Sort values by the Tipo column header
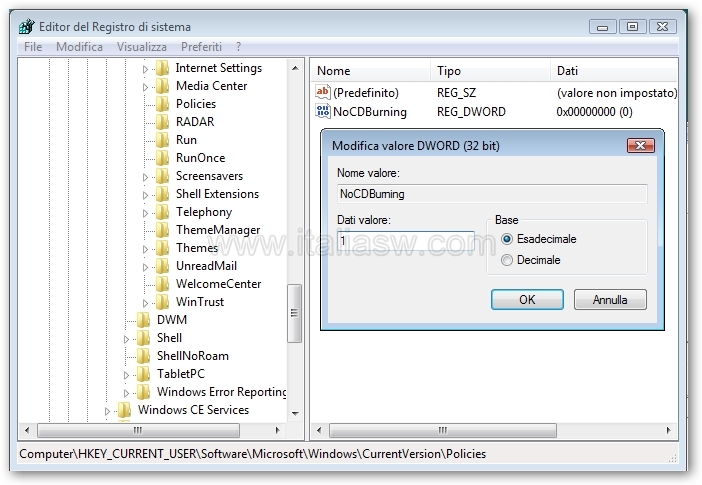Image resolution: width=702 pixels, height=485 pixels. 491,71
